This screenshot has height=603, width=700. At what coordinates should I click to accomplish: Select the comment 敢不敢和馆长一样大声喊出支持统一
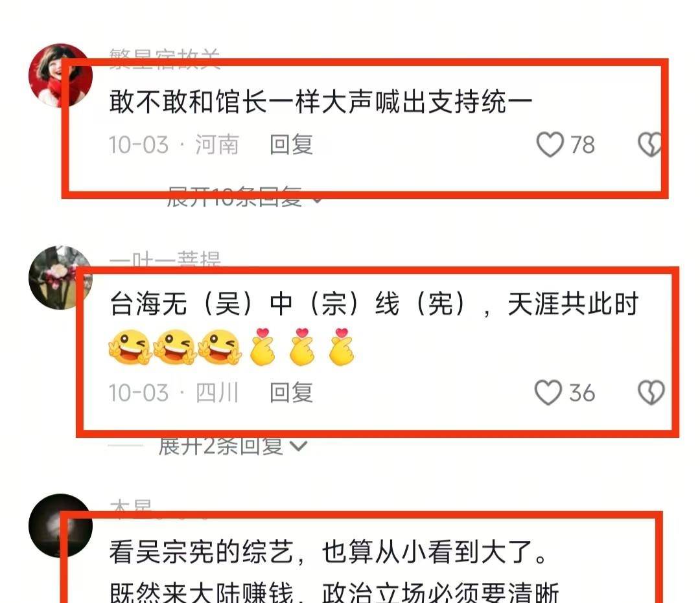[321, 101]
